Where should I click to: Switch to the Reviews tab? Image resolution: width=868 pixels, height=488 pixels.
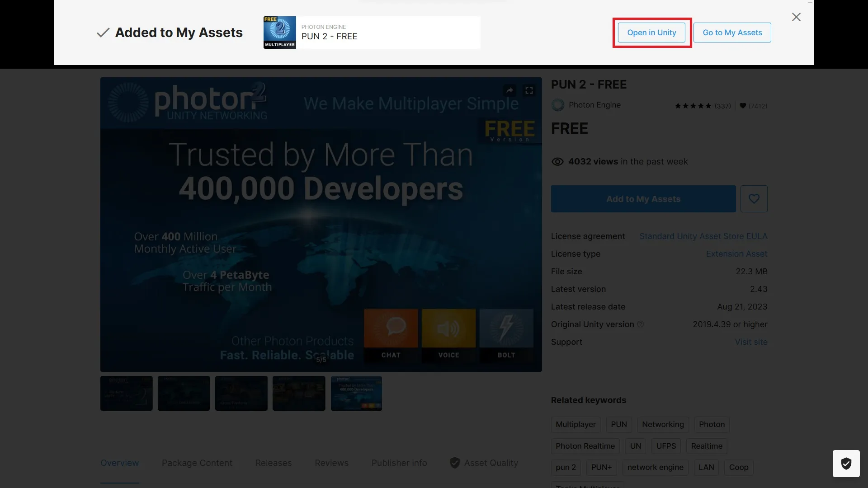332,463
